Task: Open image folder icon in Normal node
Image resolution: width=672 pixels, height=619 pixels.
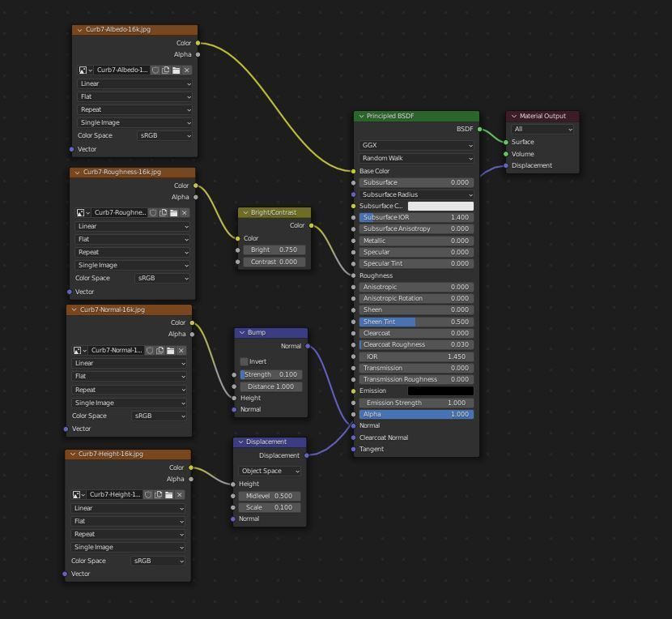Action: tap(171, 351)
